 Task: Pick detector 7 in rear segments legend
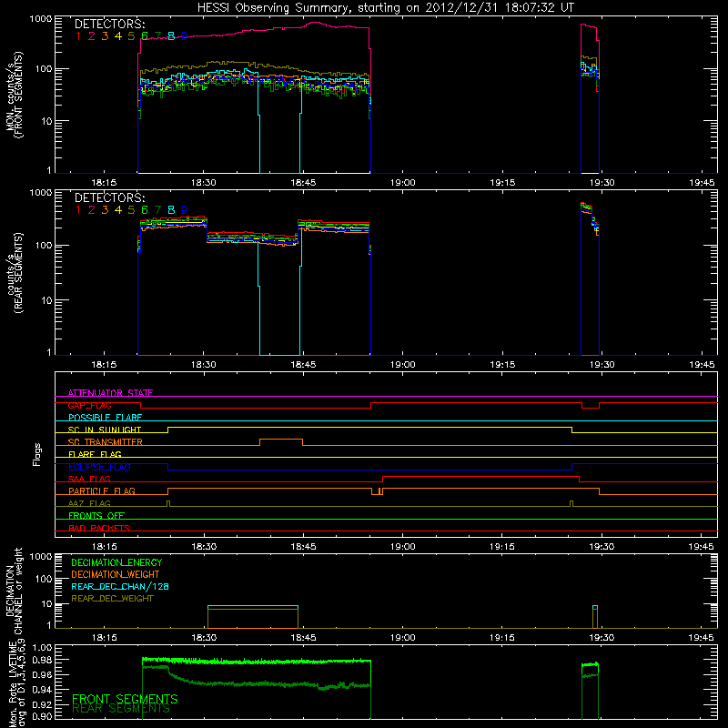(157, 210)
